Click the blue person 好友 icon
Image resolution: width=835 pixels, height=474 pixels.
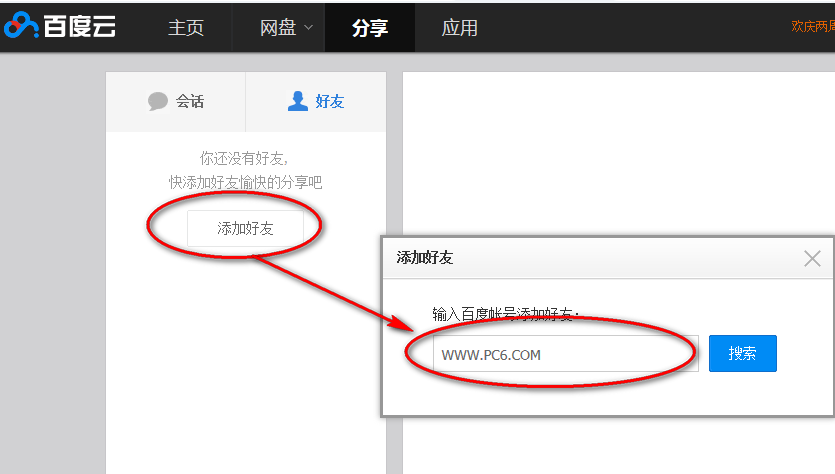tap(297, 101)
